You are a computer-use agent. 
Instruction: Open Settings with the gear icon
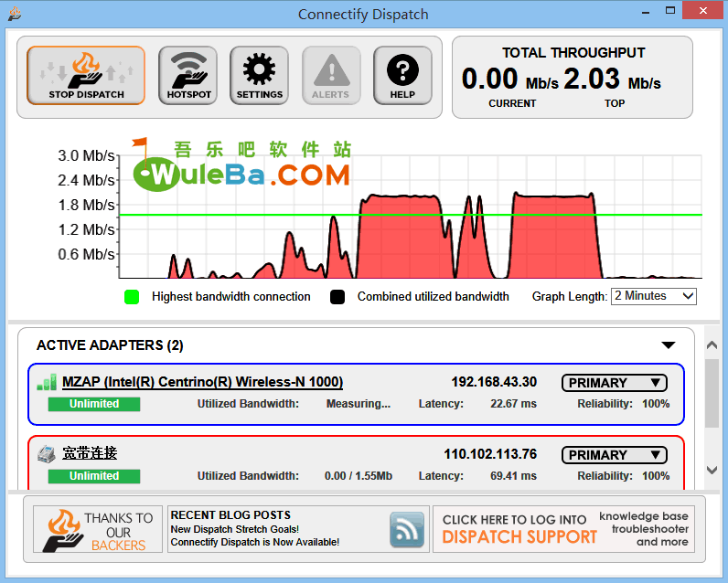point(259,75)
